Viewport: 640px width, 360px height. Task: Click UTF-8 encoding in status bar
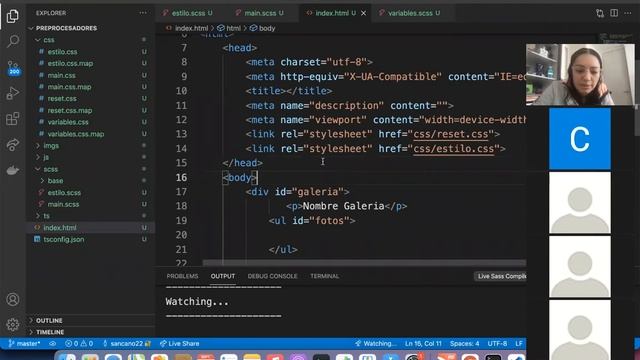tap(497, 344)
